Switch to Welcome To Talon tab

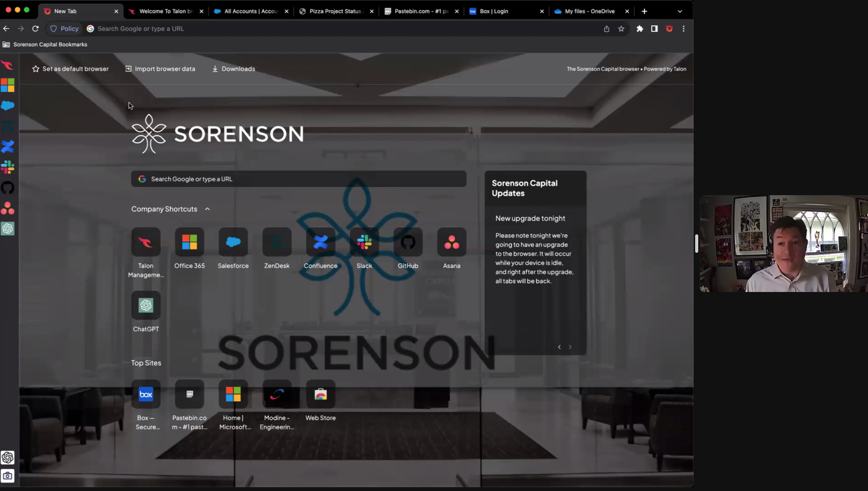[166, 11]
